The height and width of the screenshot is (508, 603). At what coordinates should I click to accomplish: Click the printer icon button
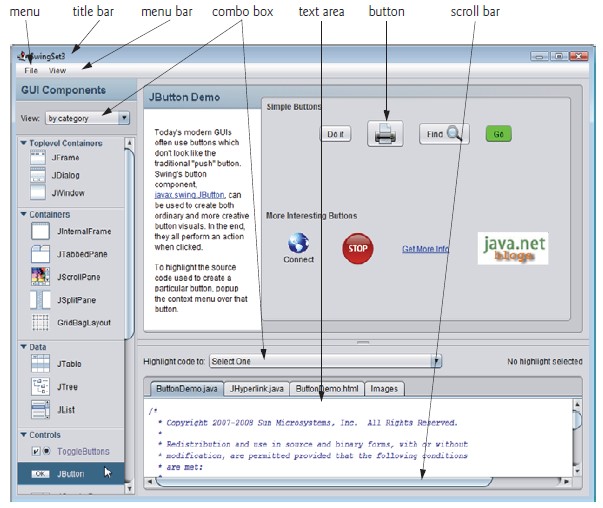(384, 133)
